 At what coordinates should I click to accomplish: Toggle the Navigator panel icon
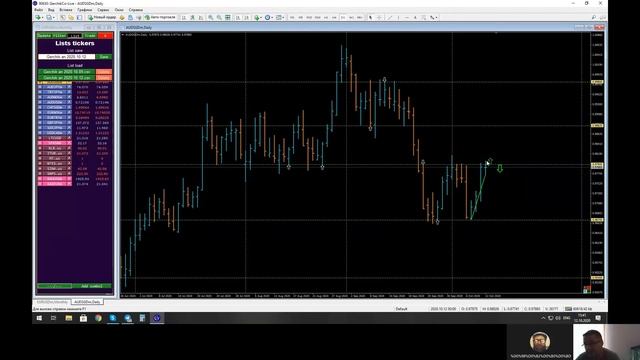79,18
